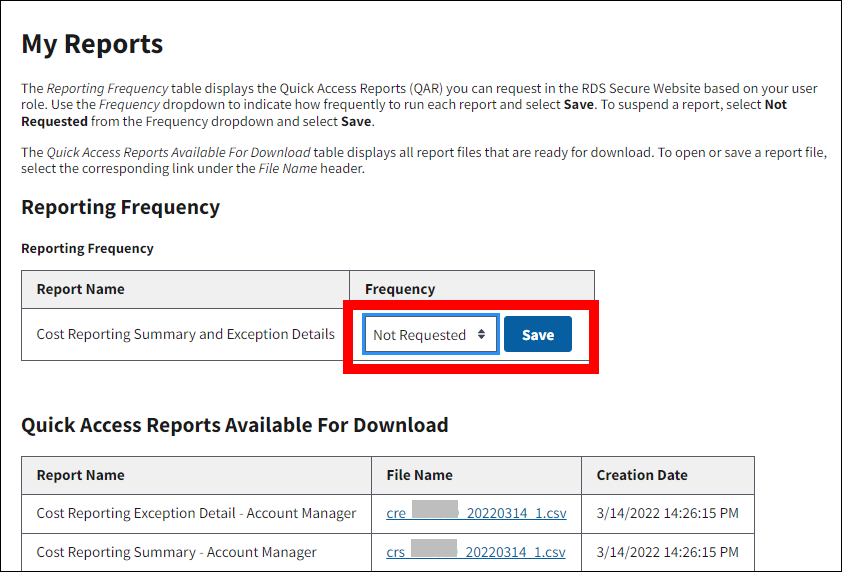Click the My Reports page heading

click(x=92, y=44)
